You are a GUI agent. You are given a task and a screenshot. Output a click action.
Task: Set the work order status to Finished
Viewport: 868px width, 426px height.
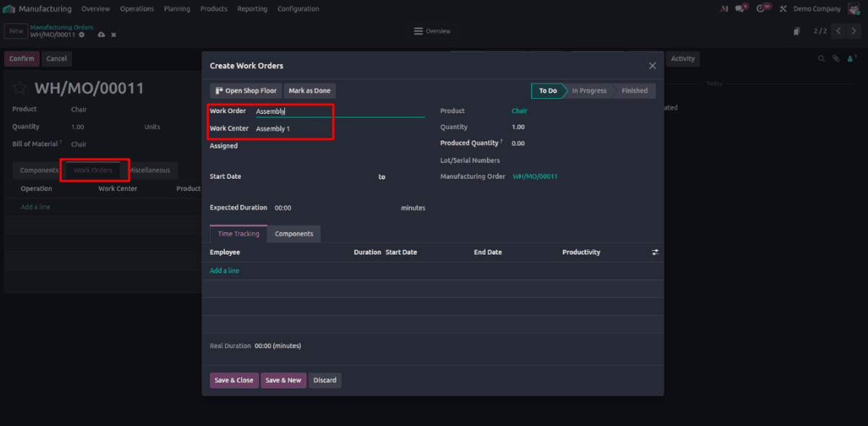(634, 90)
